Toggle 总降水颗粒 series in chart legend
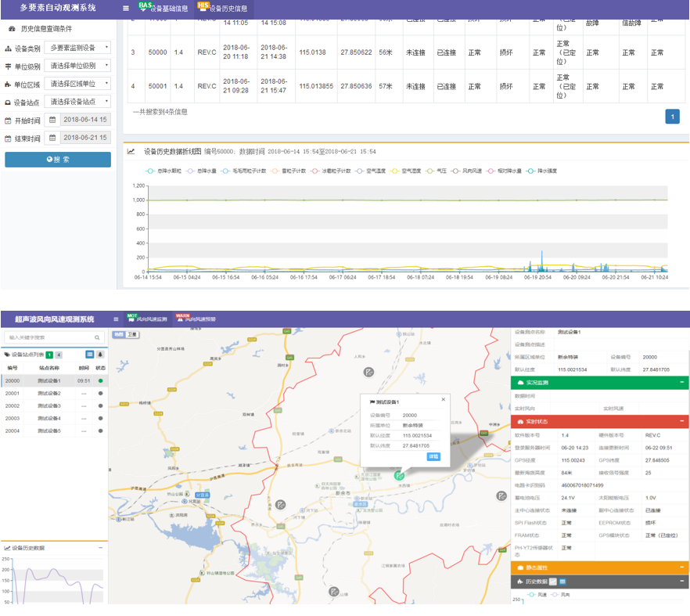This screenshot has width=690, height=616. click(x=163, y=170)
